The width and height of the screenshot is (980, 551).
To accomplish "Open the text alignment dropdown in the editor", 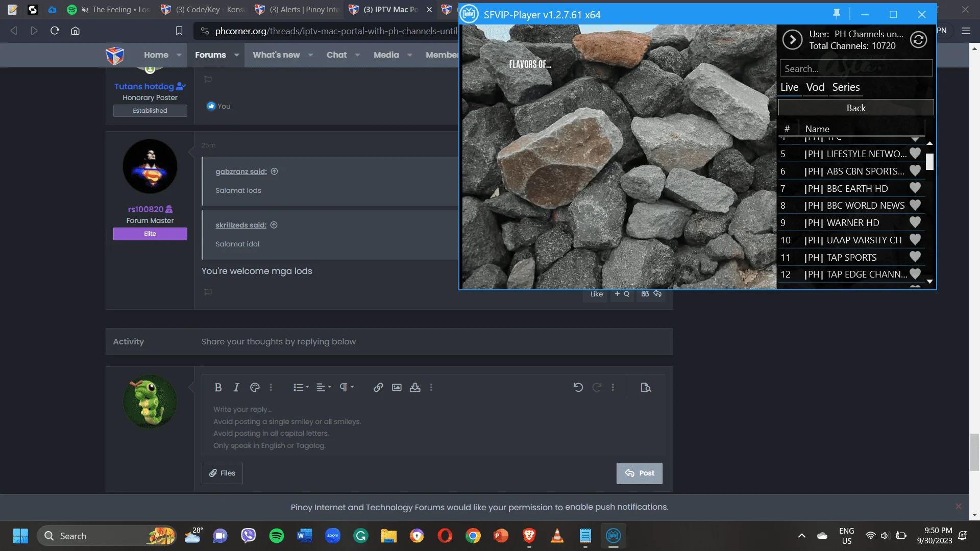I will point(324,388).
